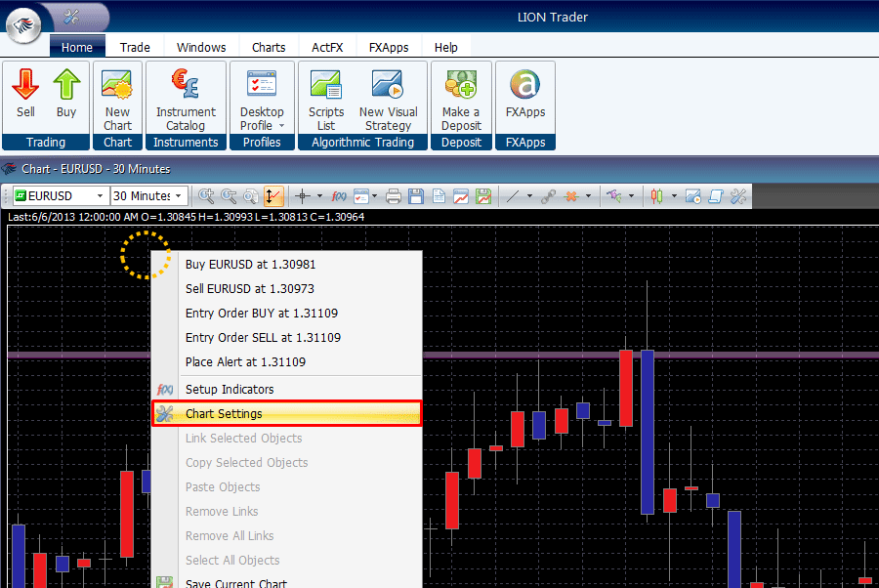879x588 pixels.
Task: Click the chain link objects icon
Action: 548,195
